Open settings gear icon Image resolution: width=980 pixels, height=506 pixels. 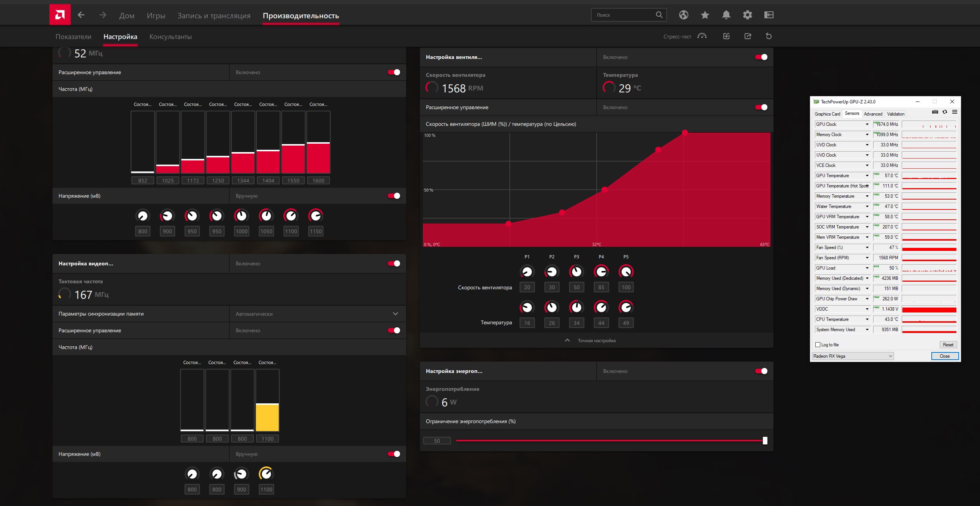[748, 15]
